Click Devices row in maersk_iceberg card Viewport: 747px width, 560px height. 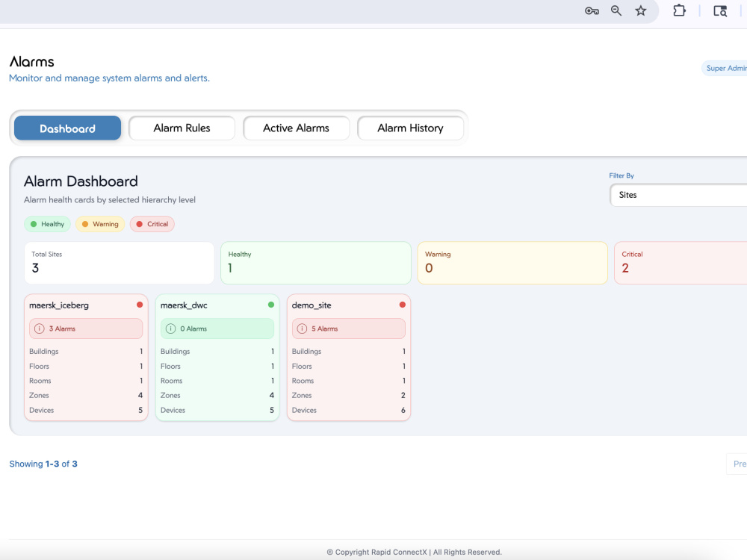[x=86, y=410]
